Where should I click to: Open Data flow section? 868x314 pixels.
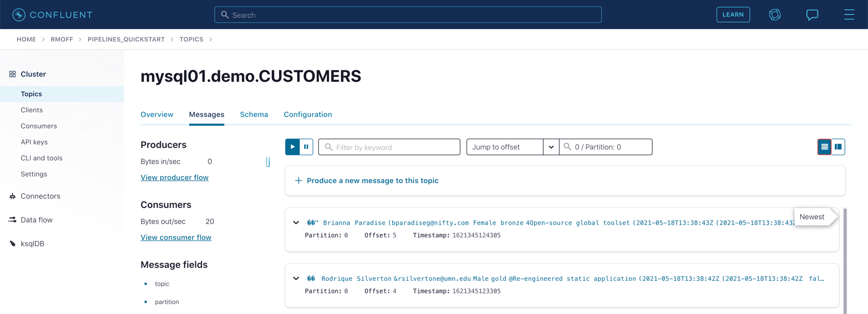37,220
